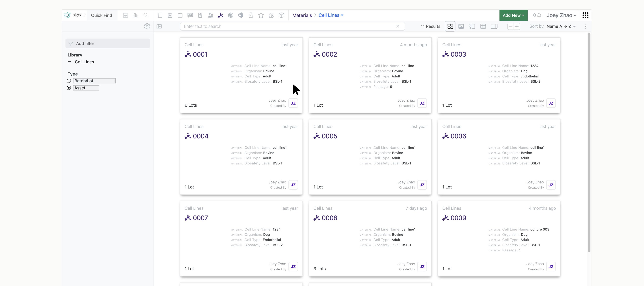Image resolution: width=644 pixels, height=286 pixels.
Task: Switch to the table rows view
Action: (x=483, y=26)
